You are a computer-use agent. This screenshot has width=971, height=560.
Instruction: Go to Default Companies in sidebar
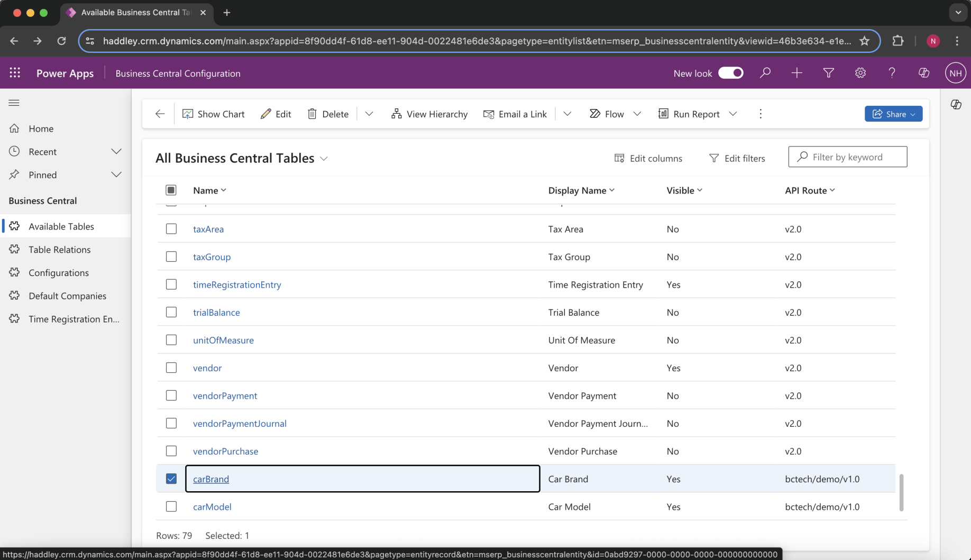coord(68,296)
